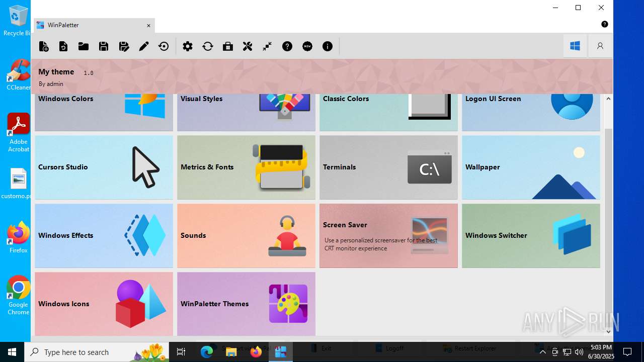This screenshot has width=644, height=362.
Task: Open WinPaletter settings gear
Action: (x=188, y=46)
